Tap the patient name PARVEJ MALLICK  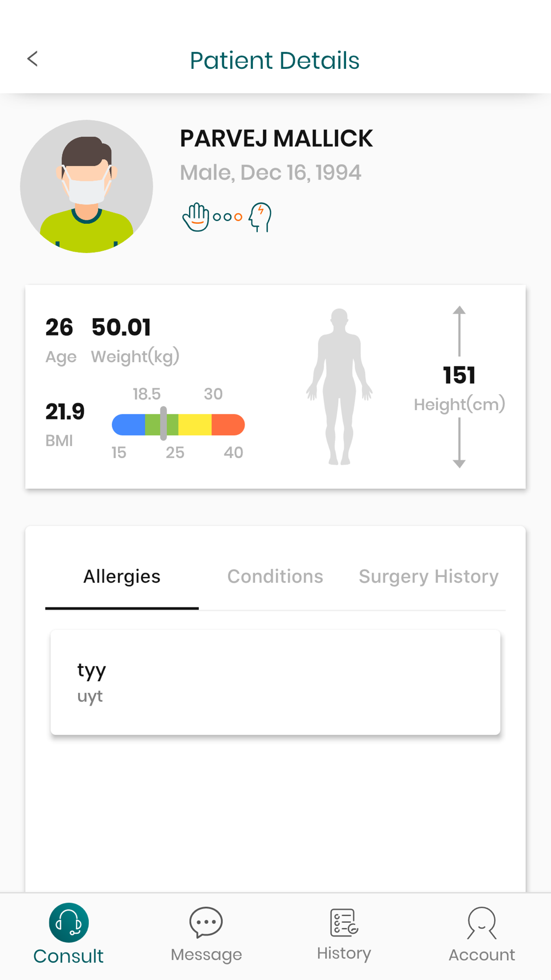[x=276, y=138]
